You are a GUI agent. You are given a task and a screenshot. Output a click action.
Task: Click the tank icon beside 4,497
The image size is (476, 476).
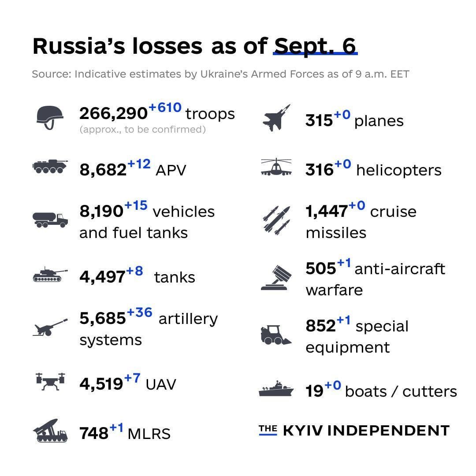(x=50, y=275)
